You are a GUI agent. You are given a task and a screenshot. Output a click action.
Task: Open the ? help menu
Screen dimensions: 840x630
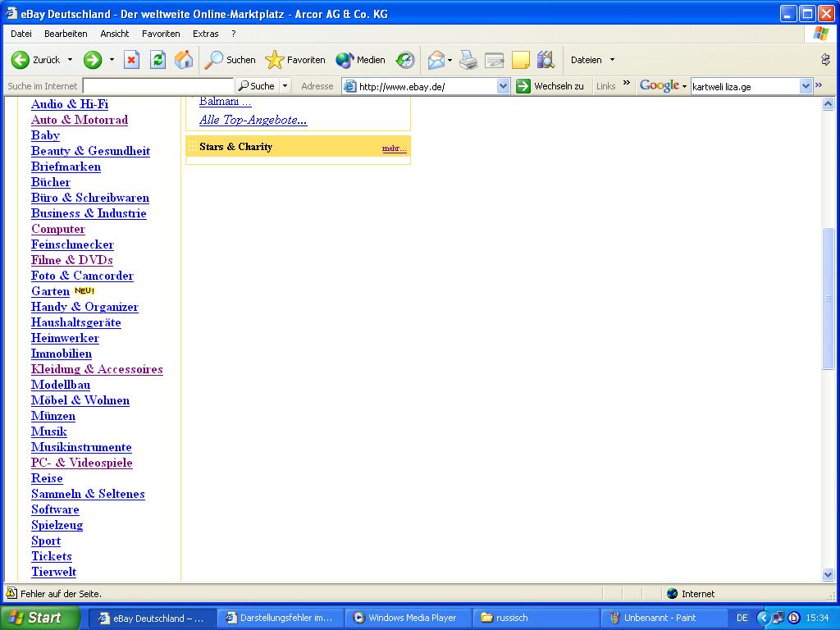tap(234, 33)
